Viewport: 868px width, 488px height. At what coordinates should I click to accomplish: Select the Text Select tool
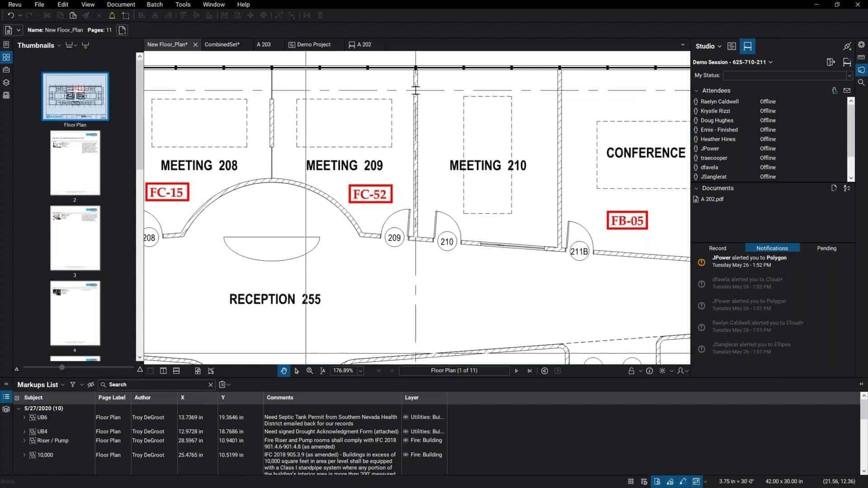(322, 371)
